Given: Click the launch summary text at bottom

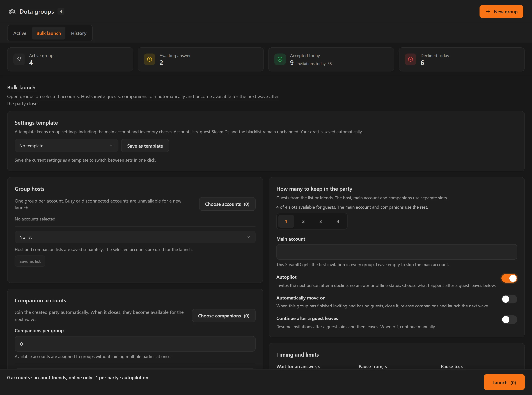Looking at the screenshot, I should (x=77, y=378).
